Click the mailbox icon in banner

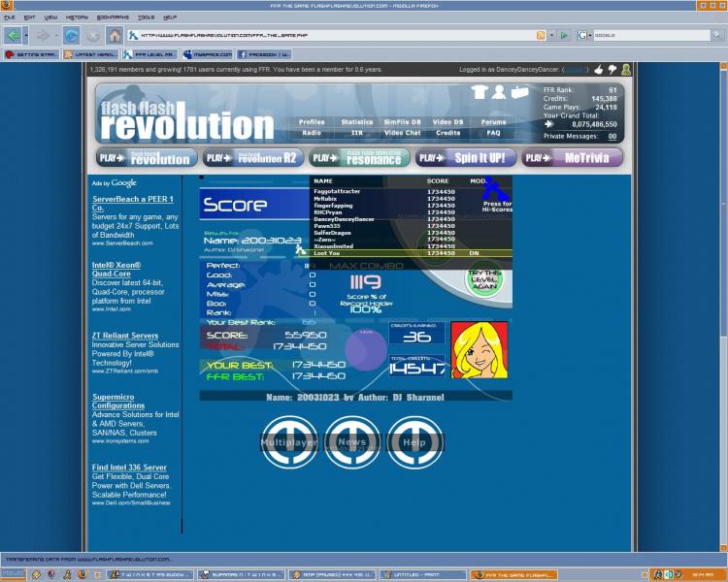tap(519, 92)
